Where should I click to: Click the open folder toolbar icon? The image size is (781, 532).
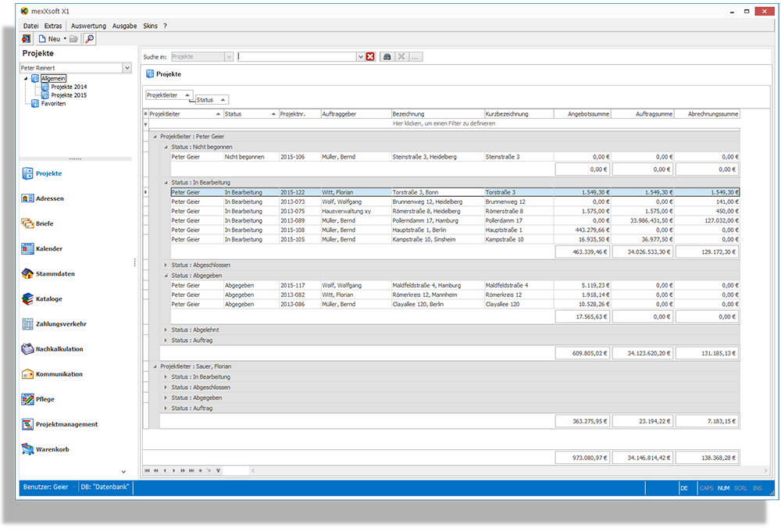pyautogui.click(x=73, y=38)
